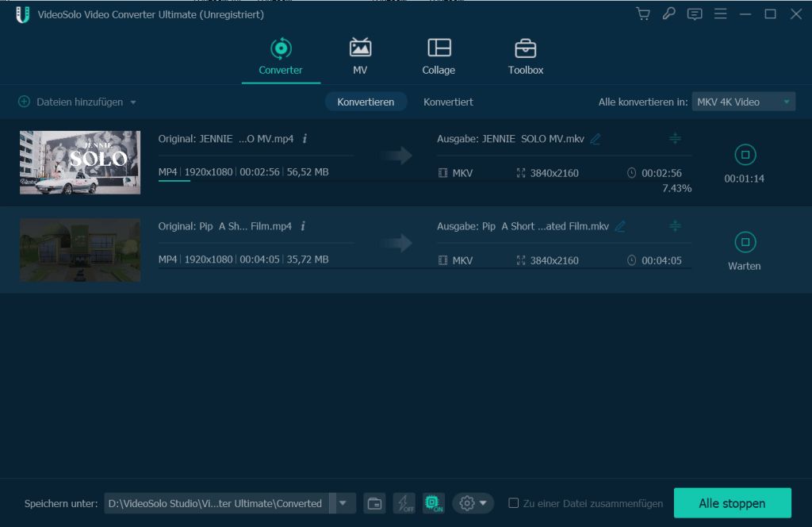Show info for Pip A Short Film.mp4

click(x=303, y=226)
